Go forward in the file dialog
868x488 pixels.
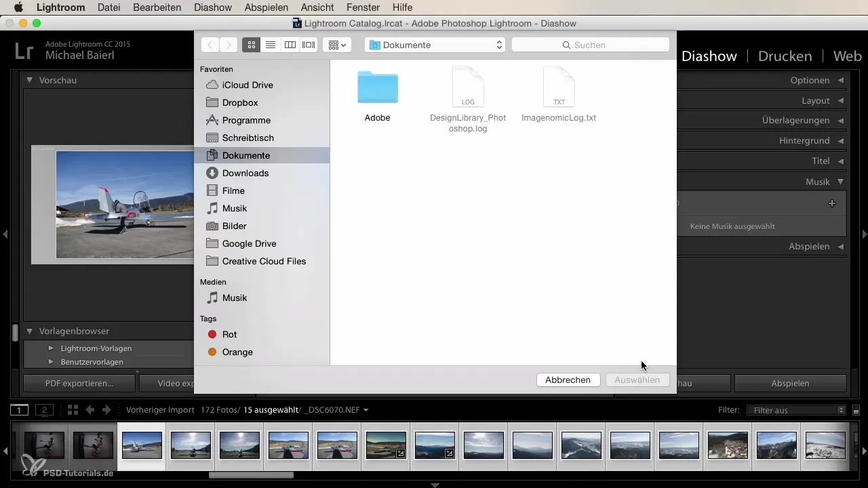[229, 45]
